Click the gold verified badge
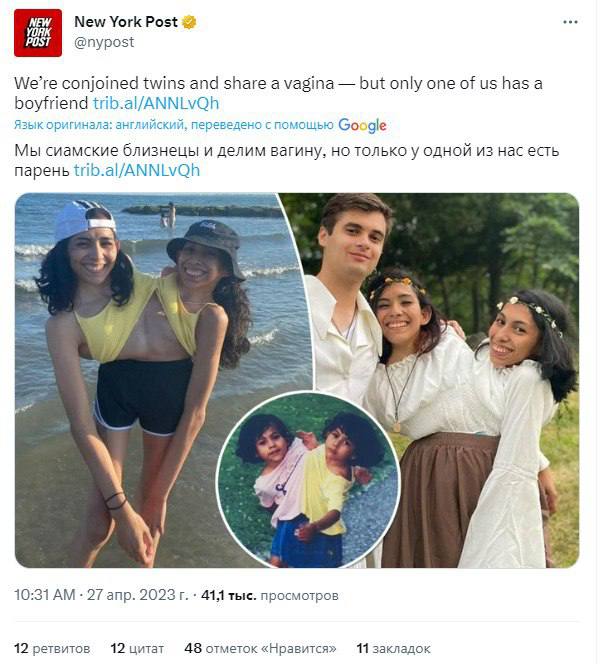The image size is (606, 664). (x=189, y=22)
